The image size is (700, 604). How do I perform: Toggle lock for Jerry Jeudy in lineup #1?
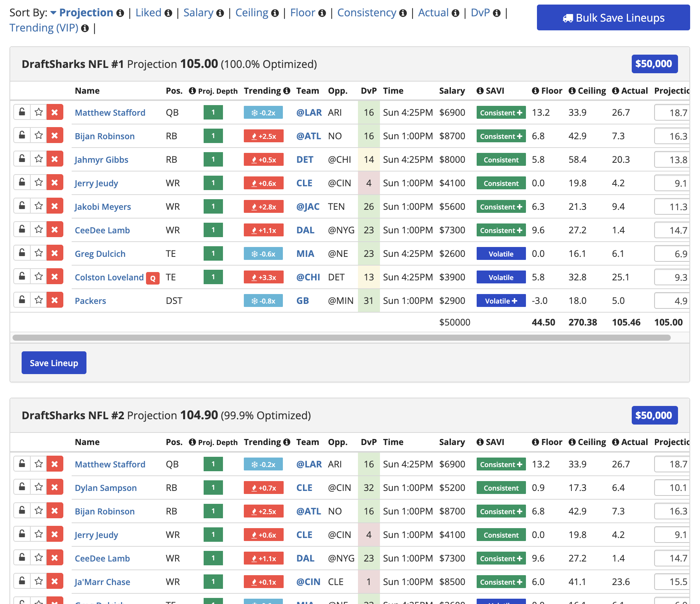[22, 183]
